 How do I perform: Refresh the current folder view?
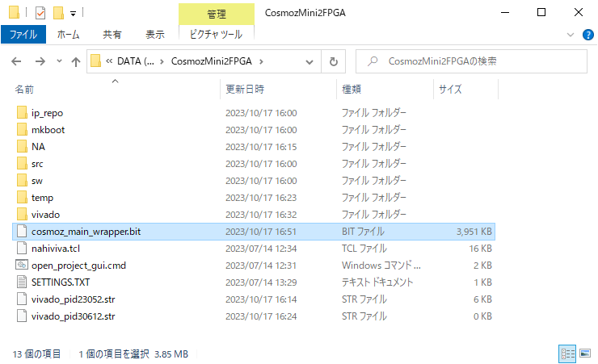(333, 61)
